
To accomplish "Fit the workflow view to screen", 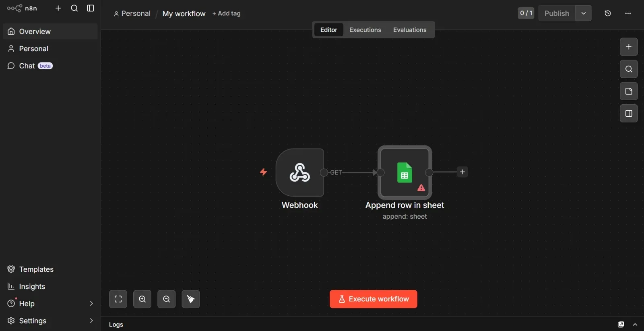I will [x=118, y=299].
